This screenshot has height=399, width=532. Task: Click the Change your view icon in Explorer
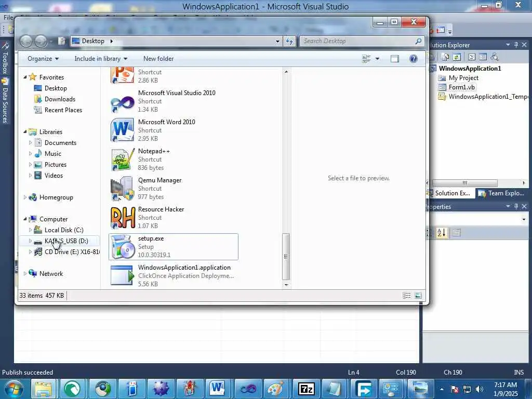366,59
